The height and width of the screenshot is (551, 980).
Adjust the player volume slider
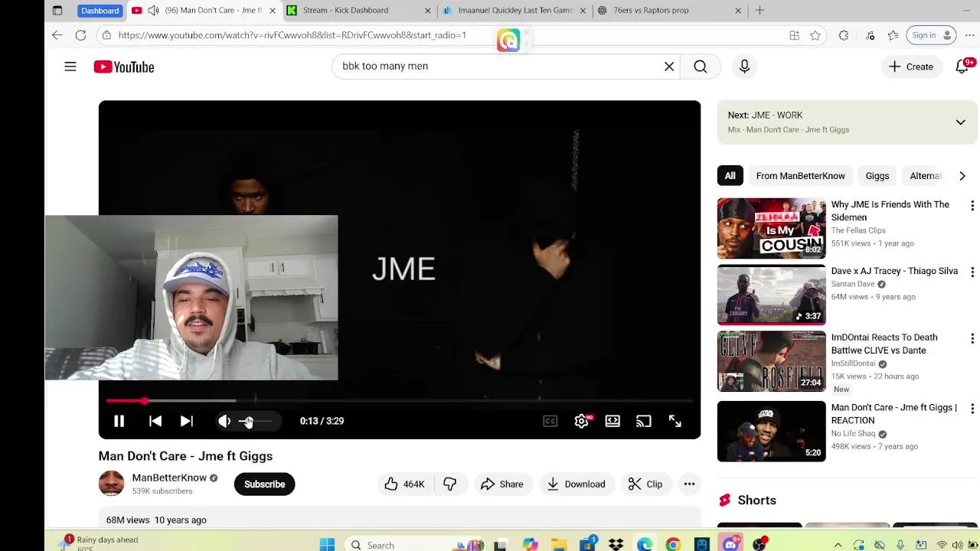256,421
